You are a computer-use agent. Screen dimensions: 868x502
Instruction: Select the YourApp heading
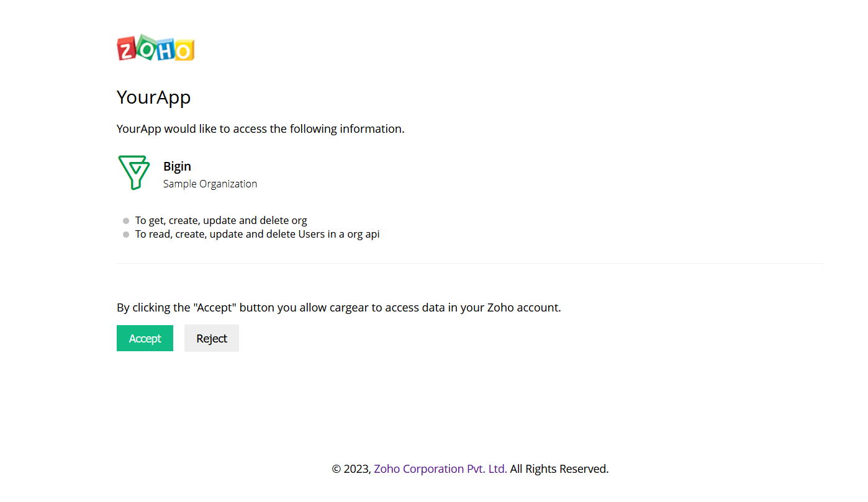pyautogui.click(x=153, y=97)
